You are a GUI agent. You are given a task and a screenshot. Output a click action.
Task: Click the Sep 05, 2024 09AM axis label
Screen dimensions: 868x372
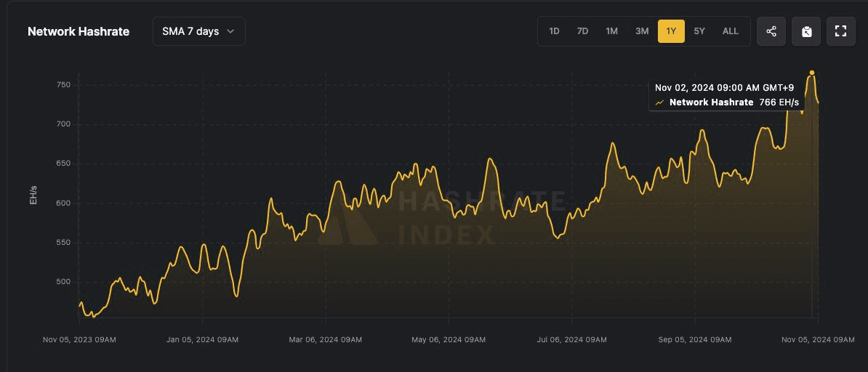695,339
